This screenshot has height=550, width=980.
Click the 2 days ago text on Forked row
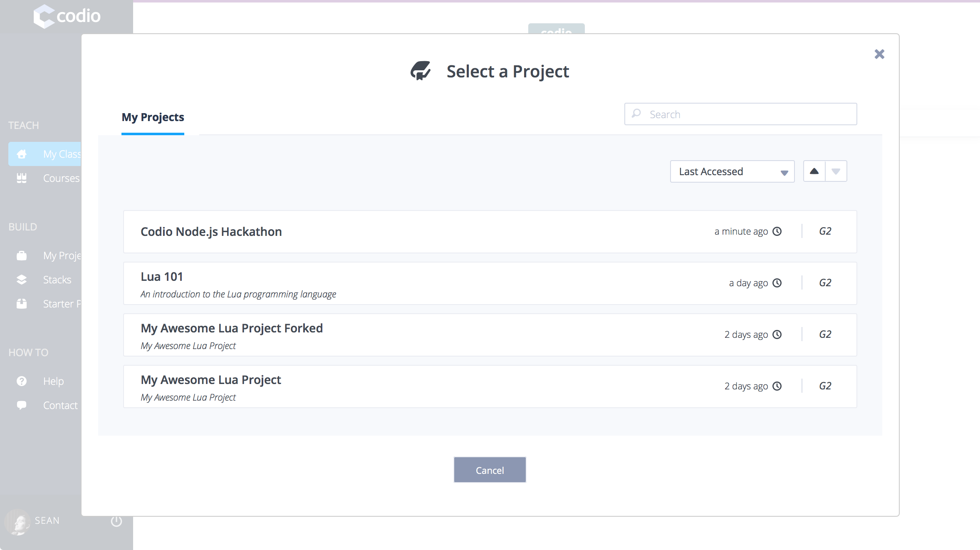[x=746, y=334]
